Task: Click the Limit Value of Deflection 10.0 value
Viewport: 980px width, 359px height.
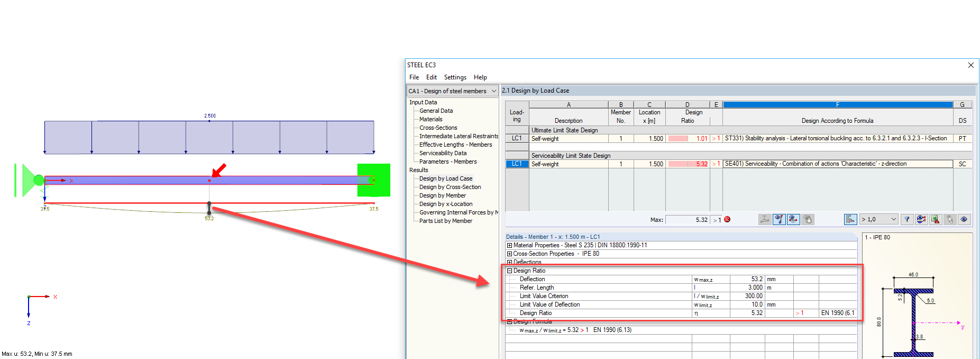Action: pos(748,304)
